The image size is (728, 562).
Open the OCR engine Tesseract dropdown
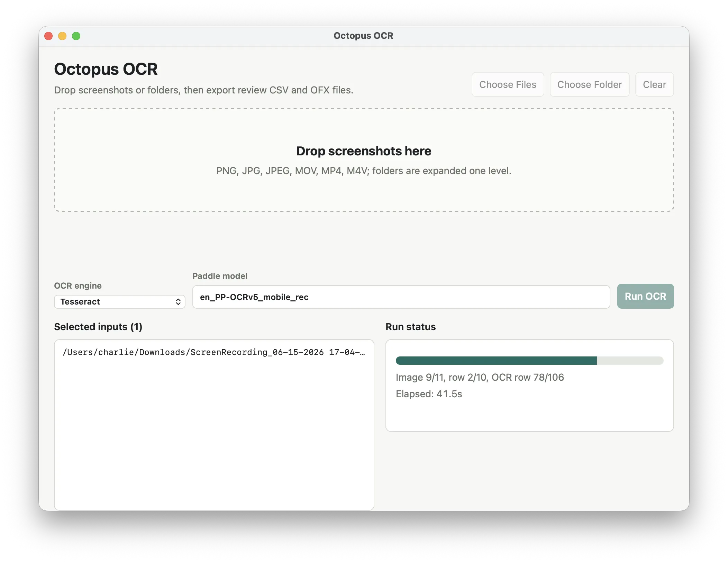pyautogui.click(x=120, y=302)
